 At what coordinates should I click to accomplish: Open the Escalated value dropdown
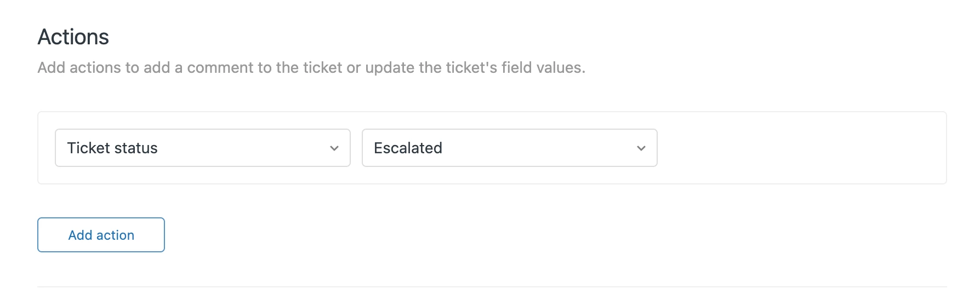509,148
